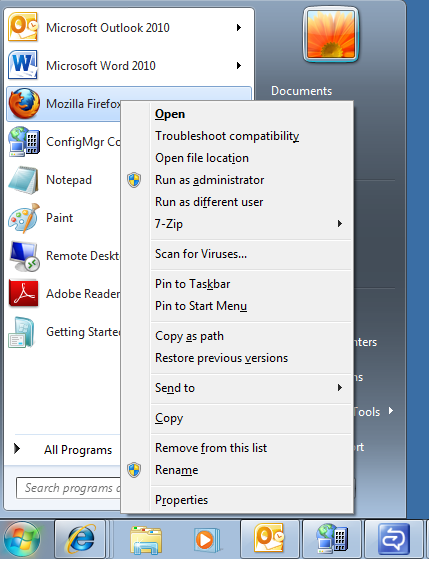Select Restore previous versions

click(221, 358)
